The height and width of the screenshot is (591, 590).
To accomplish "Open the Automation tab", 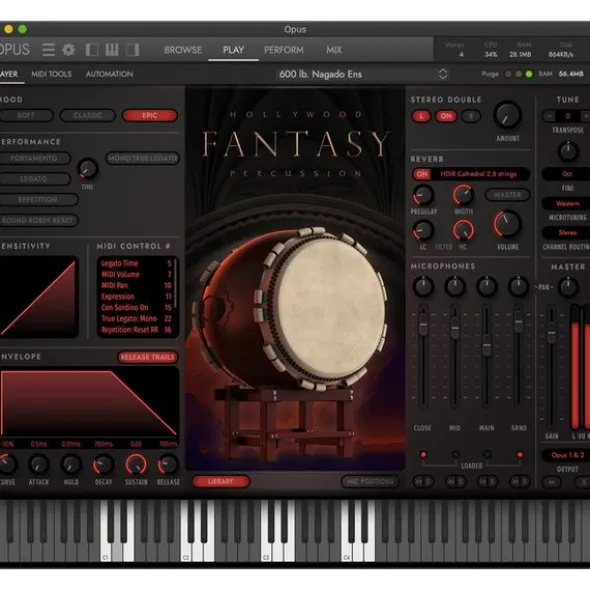I will [109, 74].
